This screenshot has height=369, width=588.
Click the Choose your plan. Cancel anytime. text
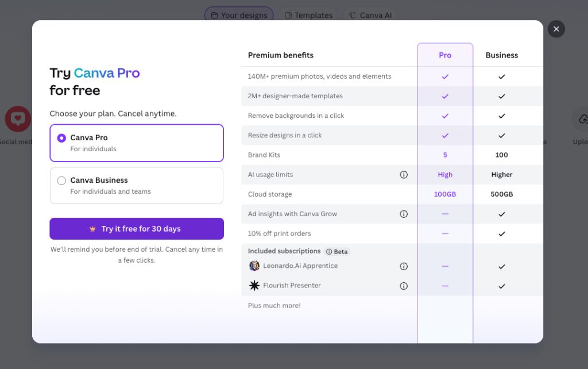(x=113, y=113)
